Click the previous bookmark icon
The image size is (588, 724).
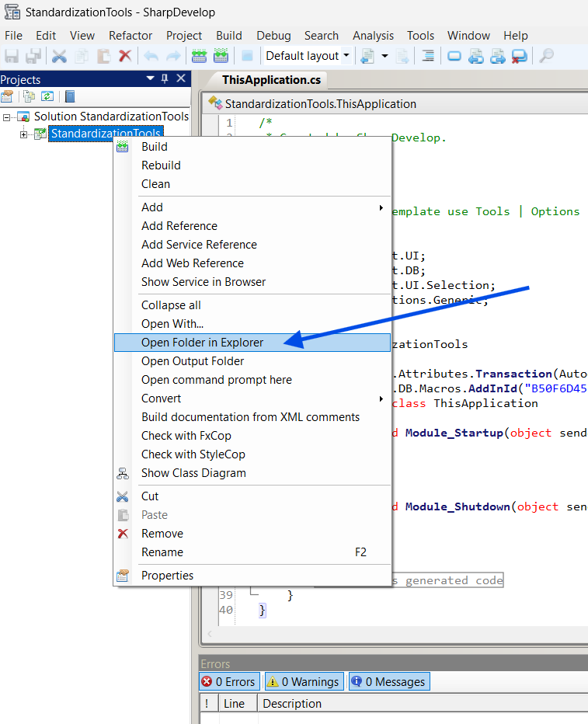click(476, 56)
